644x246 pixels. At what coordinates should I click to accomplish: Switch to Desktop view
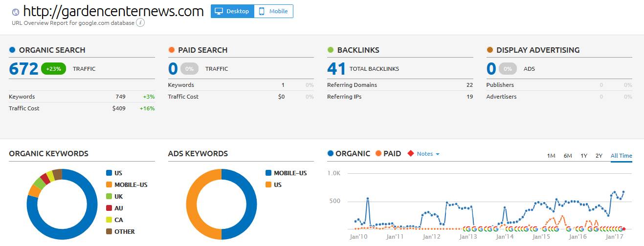point(232,11)
